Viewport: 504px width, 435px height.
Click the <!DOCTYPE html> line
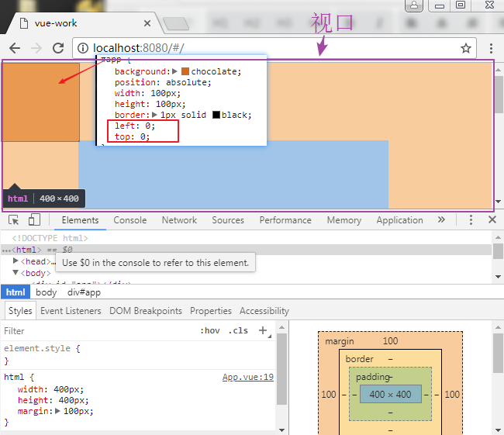pyautogui.click(x=50, y=238)
